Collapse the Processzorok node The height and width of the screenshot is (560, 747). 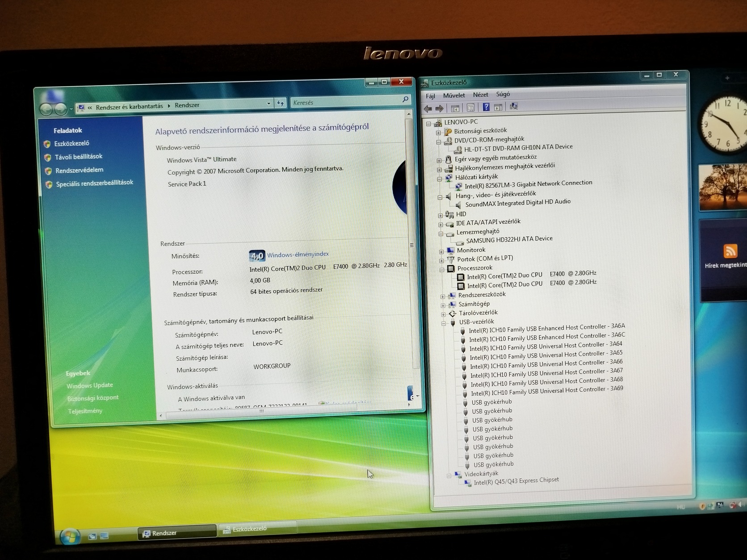(442, 269)
